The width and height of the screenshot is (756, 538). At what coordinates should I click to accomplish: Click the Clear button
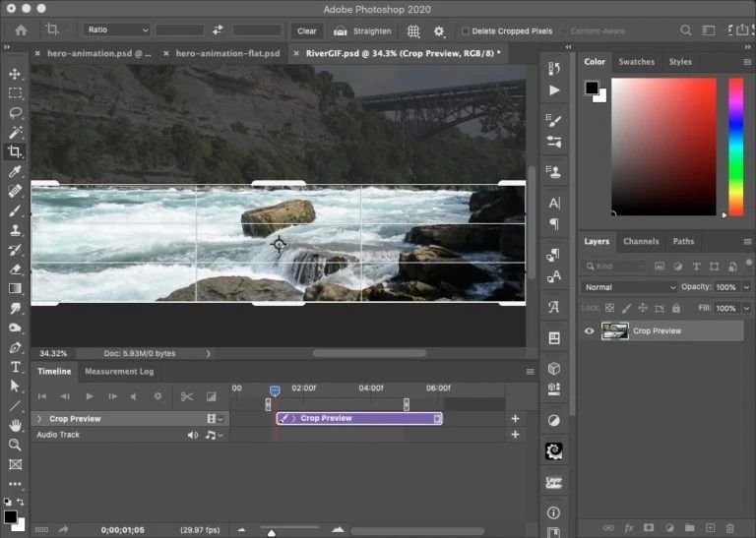(307, 30)
